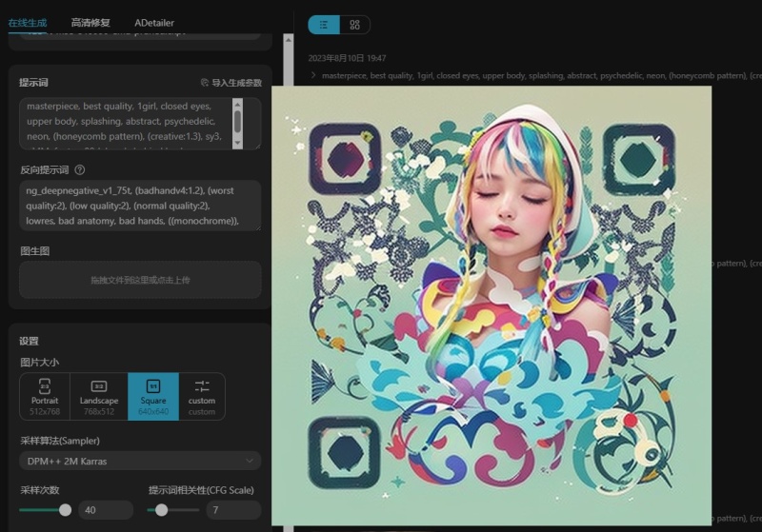Click the 图生图 label
Viewport: 762px width, 532px height.
34,251
